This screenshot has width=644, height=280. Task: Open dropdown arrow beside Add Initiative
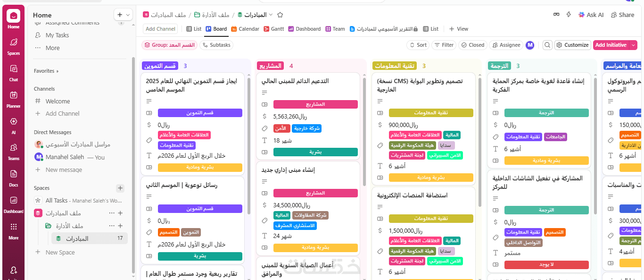pyautogui.click(x=633, y=45)
